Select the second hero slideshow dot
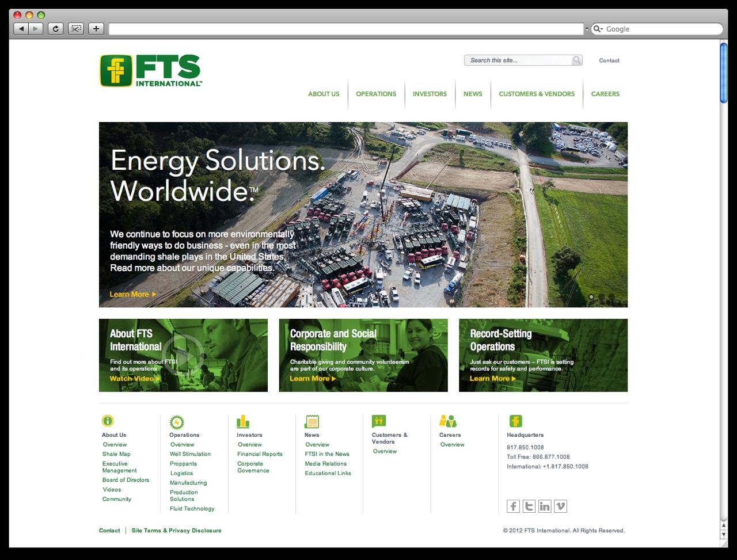737x560 pixels. pyautogui.click(x=601, y=297)
